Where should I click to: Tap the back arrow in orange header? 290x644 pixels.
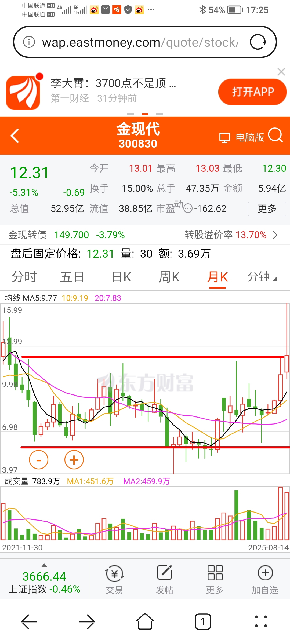[15, 136]
